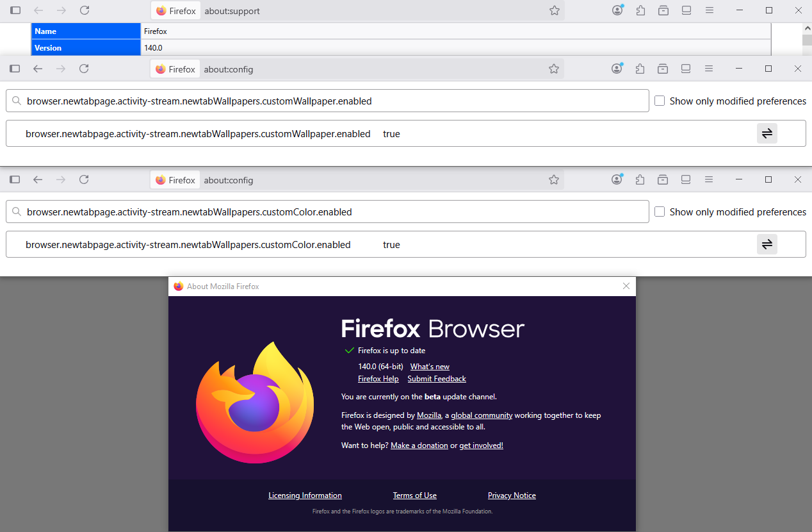Image resolution: width=812 pixels, height=532 pixels.
Task: Click about:config URL in customWallpaper window
Action: point(229,69)
